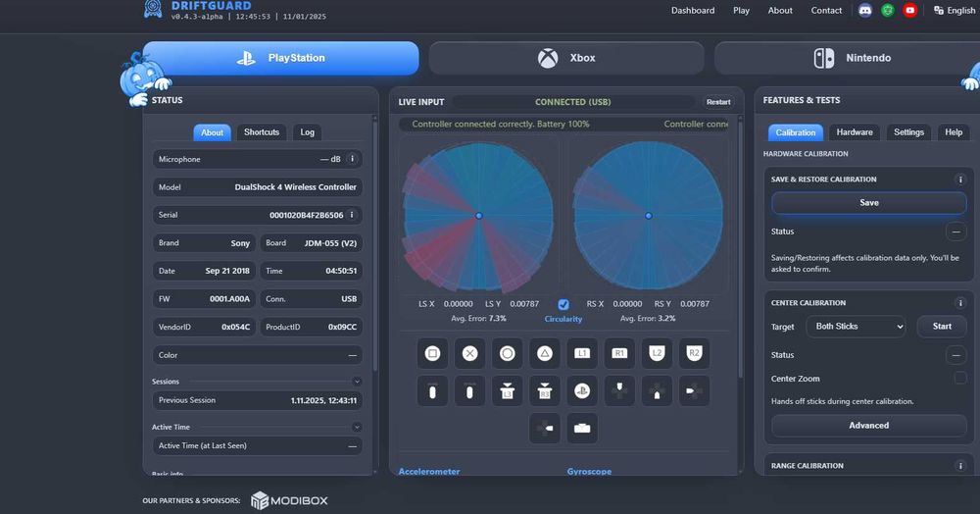
Task: Collapse the Sessions section chevron
Action: pos(357,382)
